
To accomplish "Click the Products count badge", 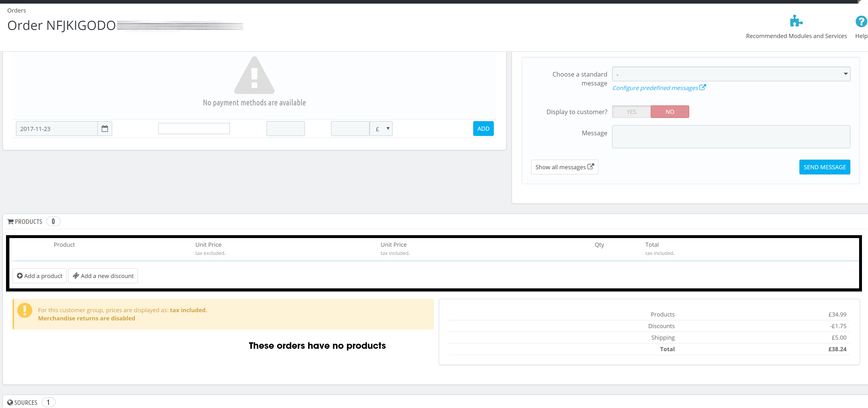I will click(x=53, y=221).
